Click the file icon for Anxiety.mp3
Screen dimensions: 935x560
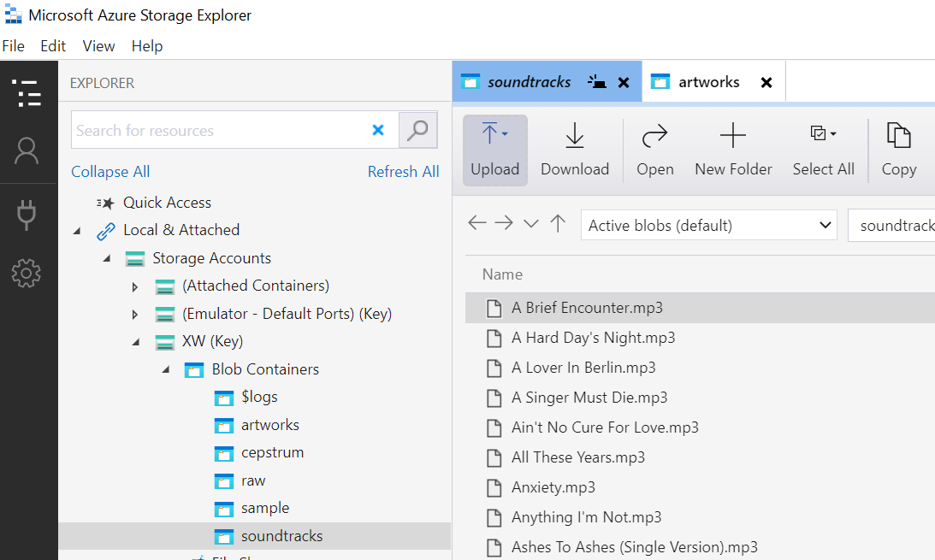494,487
